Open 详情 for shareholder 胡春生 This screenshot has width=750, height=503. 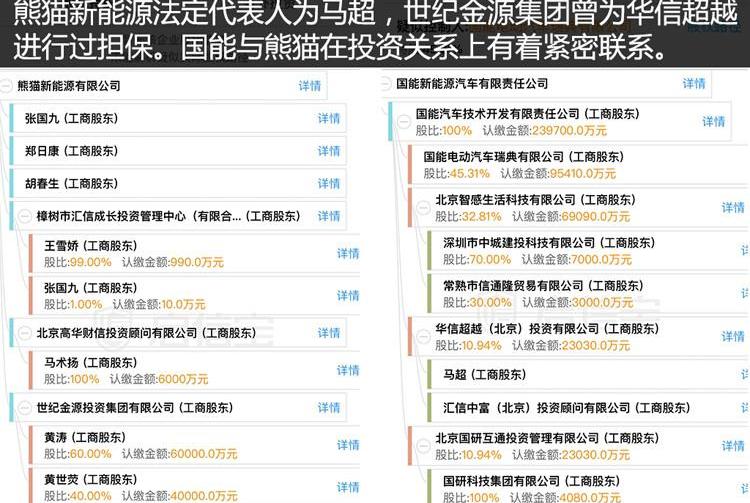[328, 184]
